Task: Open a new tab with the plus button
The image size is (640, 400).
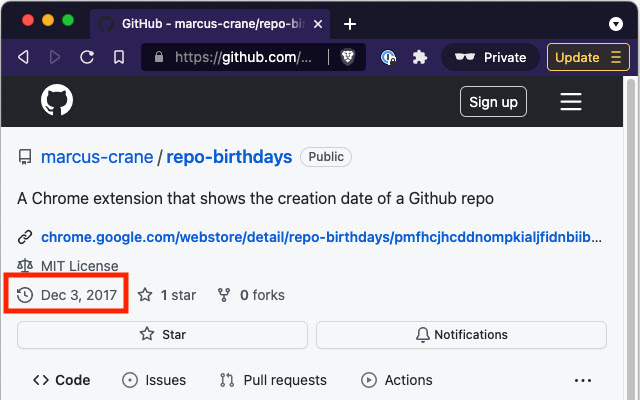Action: pos(350,24)
